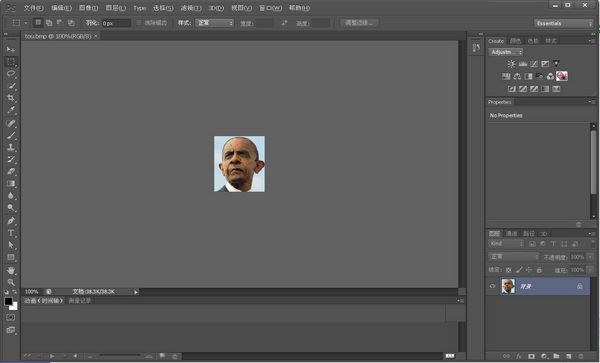Toggle lock image pixels brush icon

point(519,270)
